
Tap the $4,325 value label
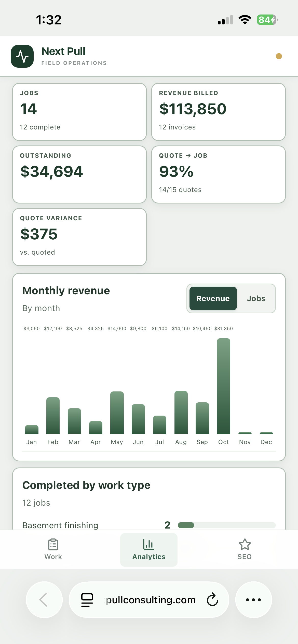[x=96, y=329]
